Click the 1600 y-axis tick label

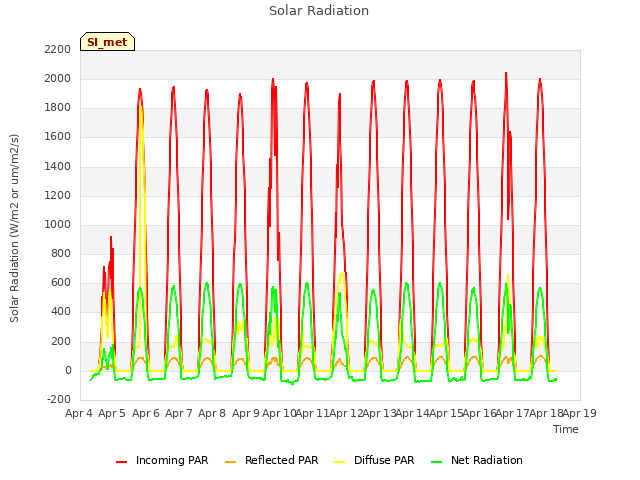pyautogui.click(x=58, y=137)
